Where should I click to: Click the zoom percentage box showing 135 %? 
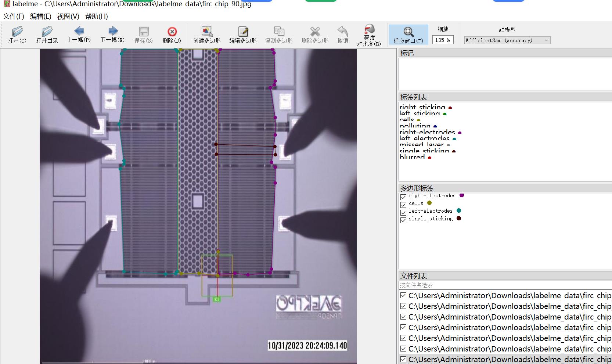point(443,40)
